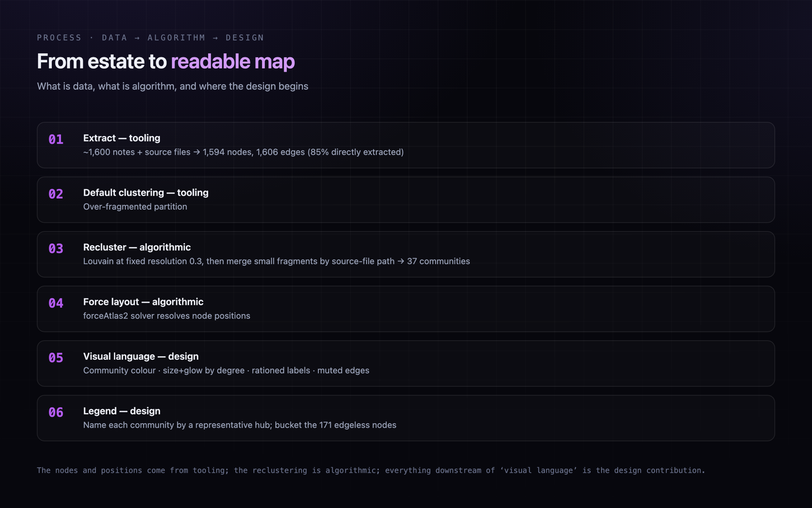Select the "Recluster — algorithmic" title

[x=137, y=247]
